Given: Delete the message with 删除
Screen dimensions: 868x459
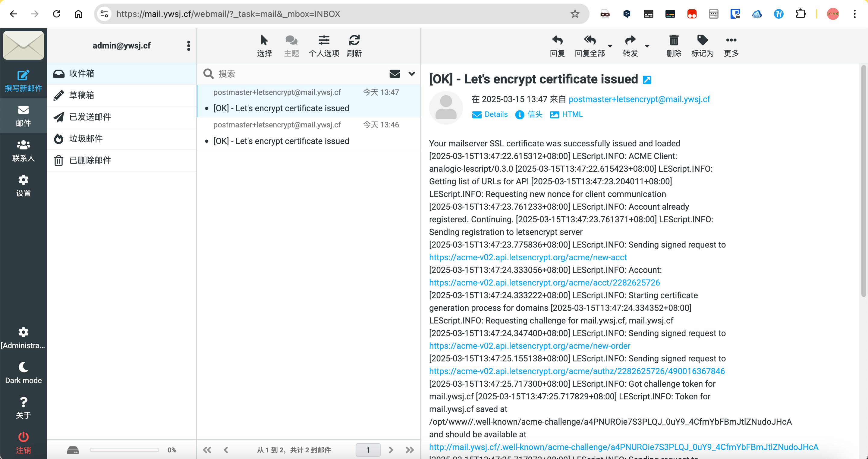Looking at the screenshot, I should (x=674, y=45).
